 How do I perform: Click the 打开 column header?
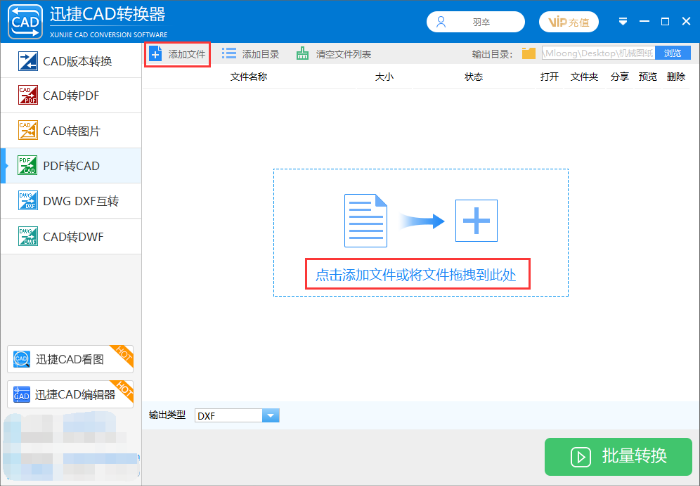point(550,77)
